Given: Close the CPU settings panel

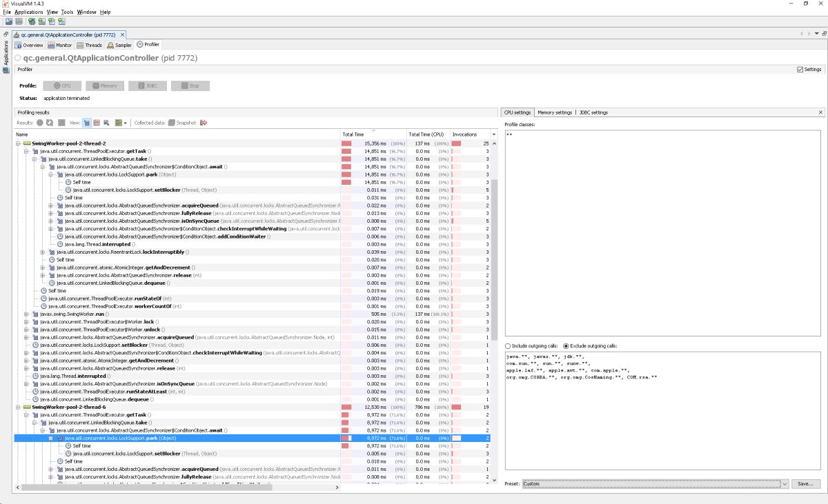Looking at the screenshot, I should pos(820,112).
